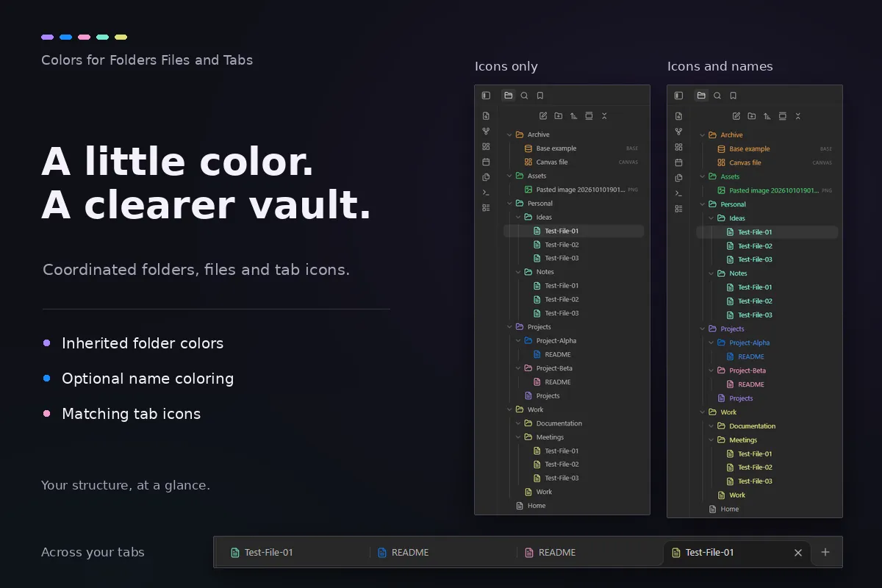Image resolution: width=882 pixels, height=588 pixels.
Task: Open bookmarks tab in Icons only panel
Action: click(x=539, y=96)
